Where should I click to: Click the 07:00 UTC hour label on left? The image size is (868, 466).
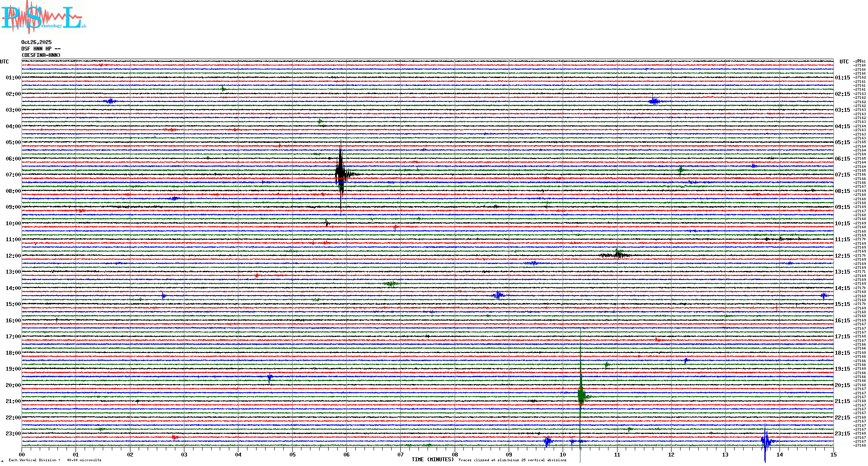pos(13,175)
